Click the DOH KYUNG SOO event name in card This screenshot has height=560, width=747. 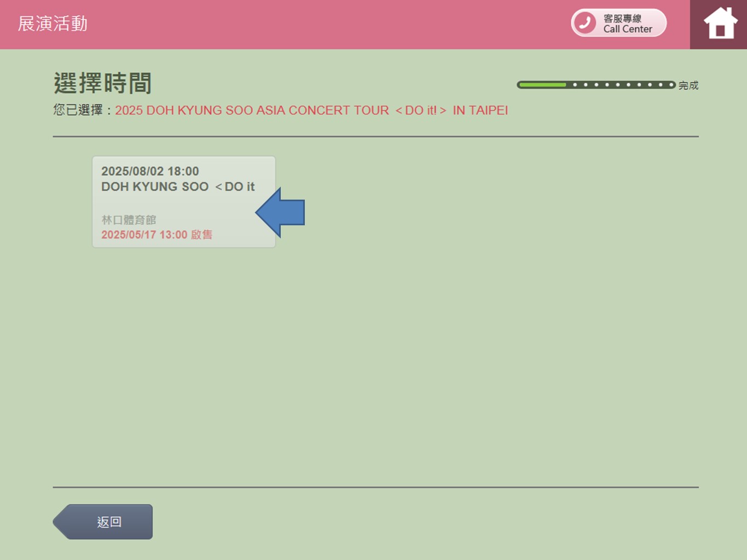178,187
